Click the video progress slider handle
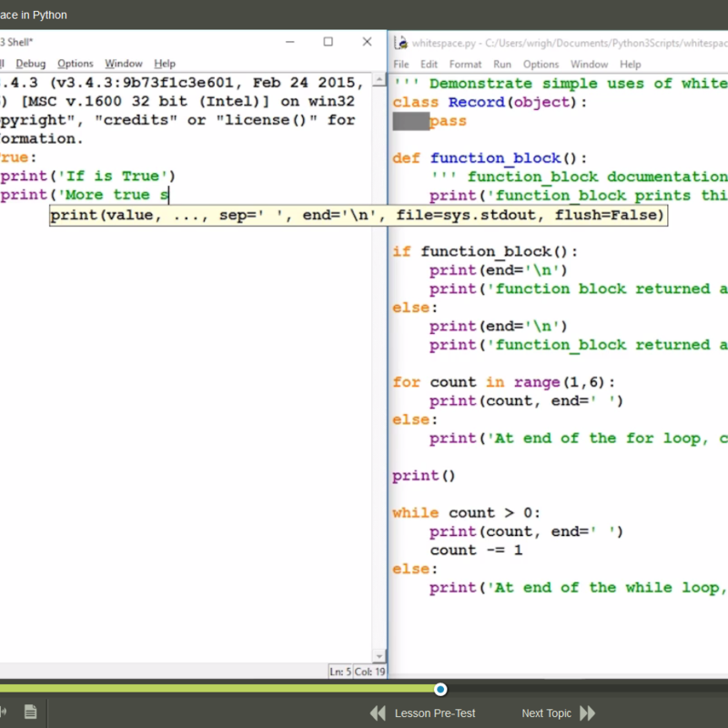 440,690
